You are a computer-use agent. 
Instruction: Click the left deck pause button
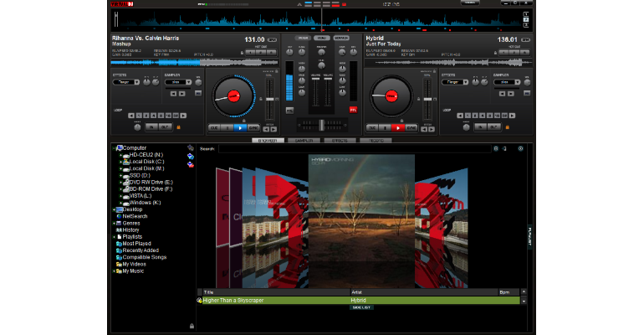tap(227, 128)
